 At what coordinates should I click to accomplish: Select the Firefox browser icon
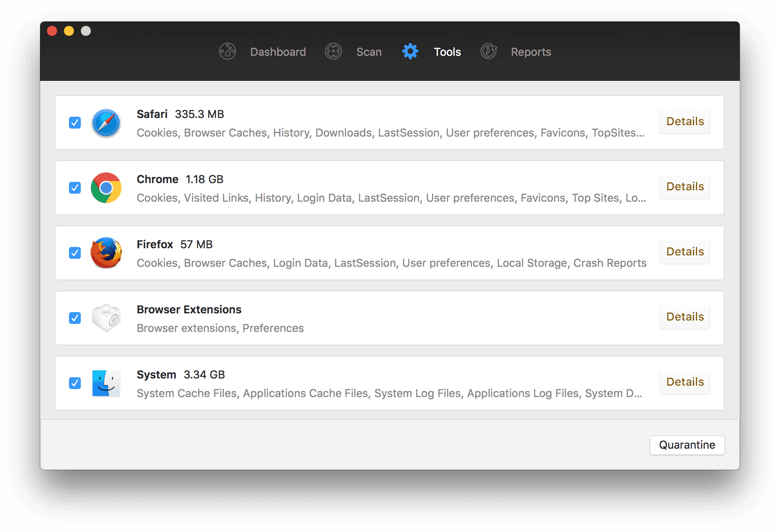coord(106,253)
